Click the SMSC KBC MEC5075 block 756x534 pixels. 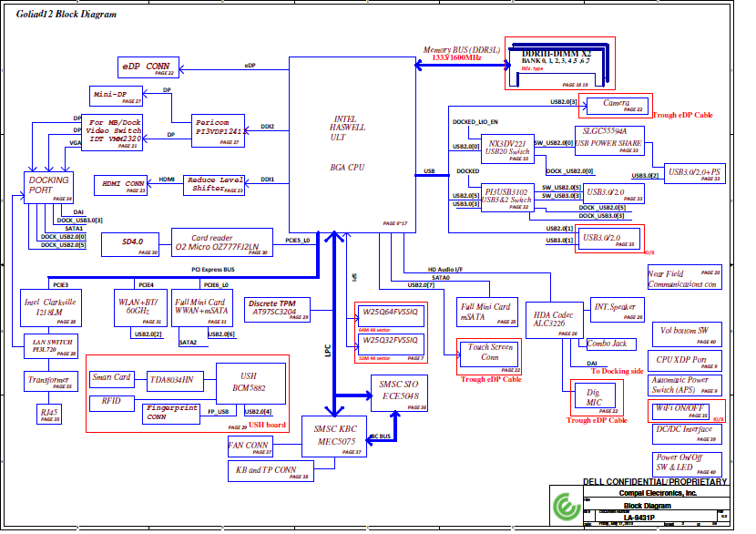pyautogui.click(x=334, y=436)
